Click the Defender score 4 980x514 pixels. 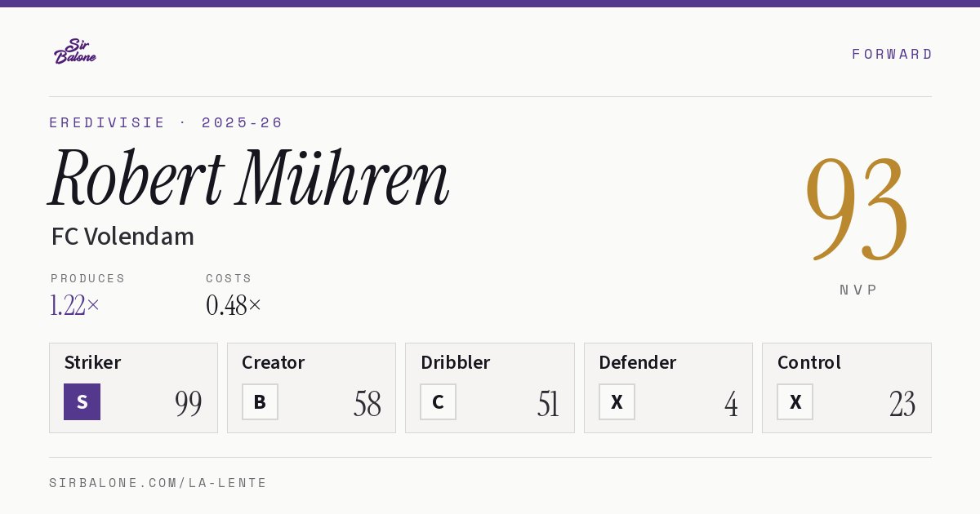click(731, 404)
